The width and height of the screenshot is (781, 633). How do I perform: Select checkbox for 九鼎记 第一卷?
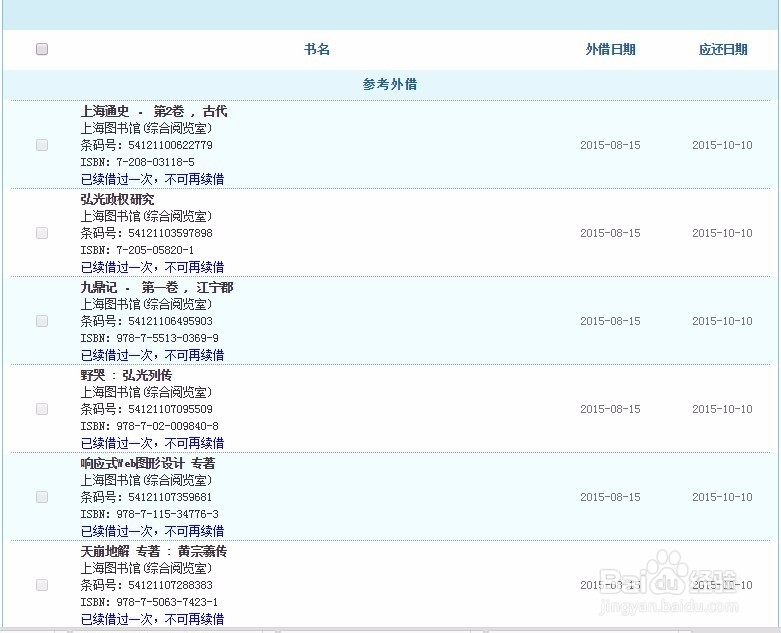pyautogui.click(x=42, y=321)
